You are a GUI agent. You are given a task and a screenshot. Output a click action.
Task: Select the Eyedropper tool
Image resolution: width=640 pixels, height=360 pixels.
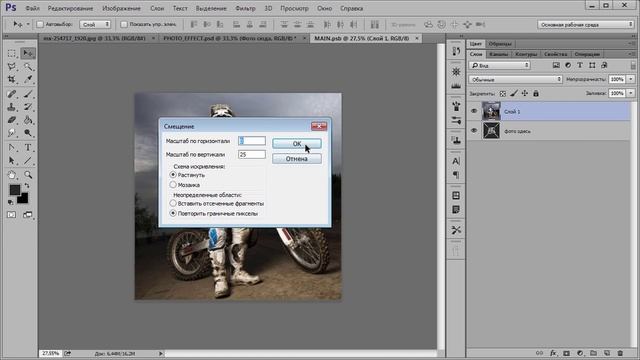pyautogui.click(x=28, y=79)
